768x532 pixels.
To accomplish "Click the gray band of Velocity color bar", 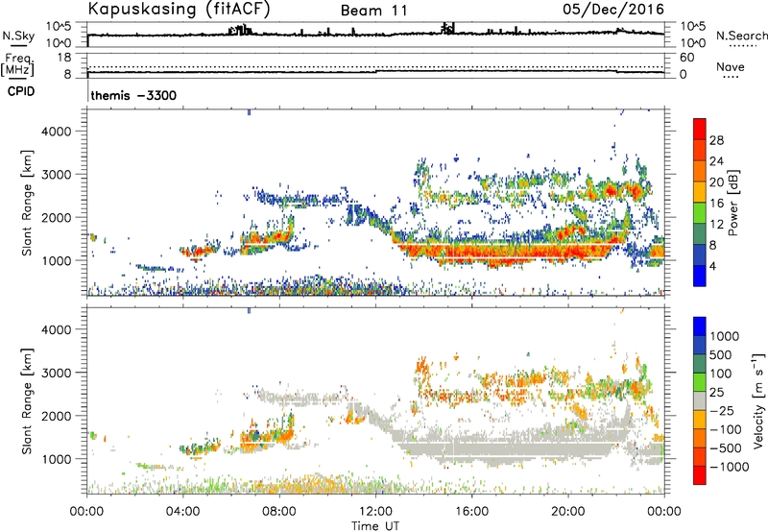I will [x=700, y=400].
